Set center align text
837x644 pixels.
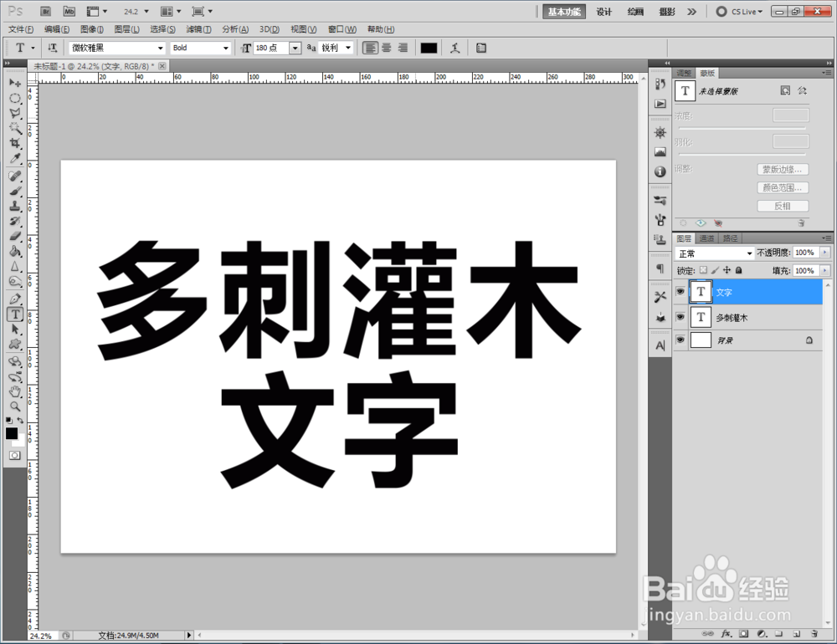[387, 48]
